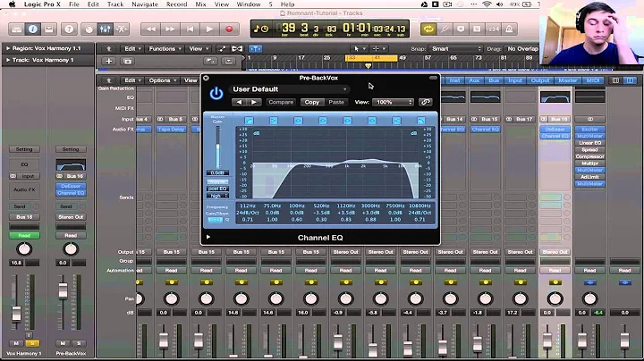Image resolution: width=644 pixels, height=361 pixels.
Task: Toggle the low shelf band icon
Action: [x=274, y=121]
